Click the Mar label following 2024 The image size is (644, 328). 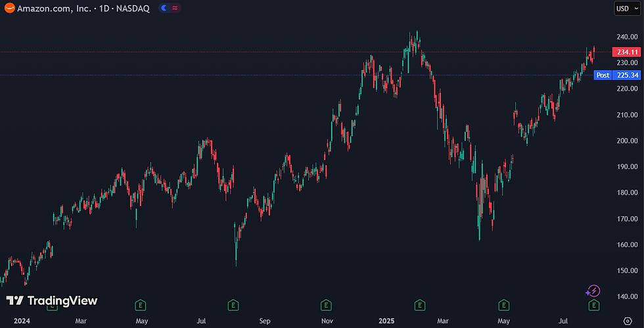81,321
